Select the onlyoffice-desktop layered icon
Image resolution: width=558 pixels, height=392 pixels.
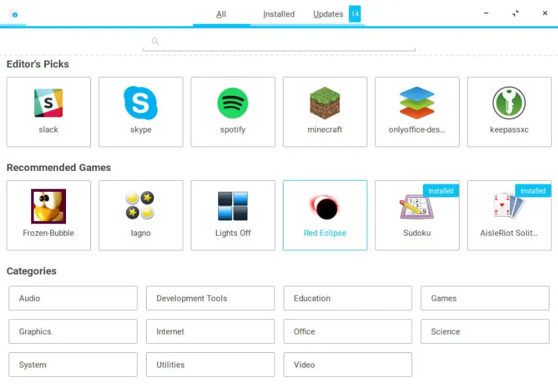pos(417,103)
